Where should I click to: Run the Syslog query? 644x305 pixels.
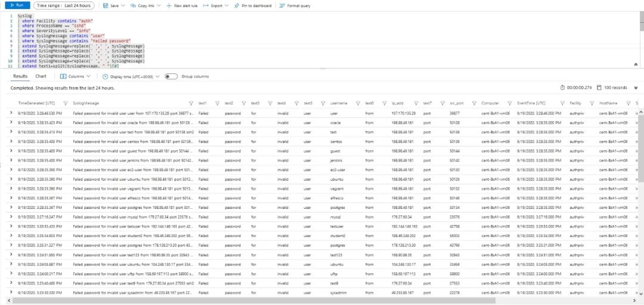17,6
